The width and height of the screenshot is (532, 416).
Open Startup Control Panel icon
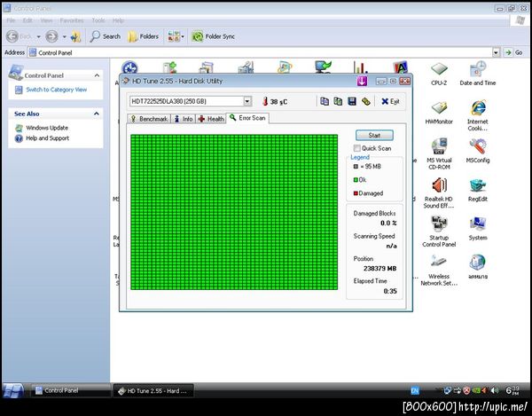439,232
